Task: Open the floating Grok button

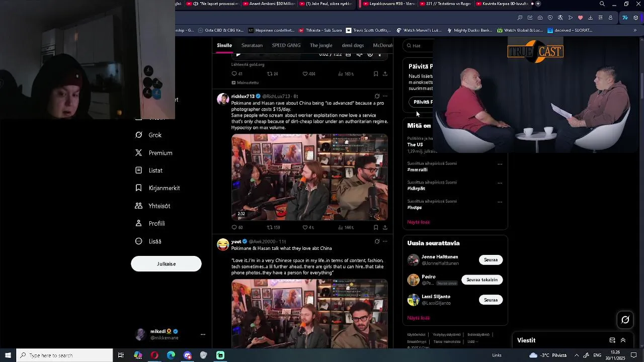Action: point(625,320)
